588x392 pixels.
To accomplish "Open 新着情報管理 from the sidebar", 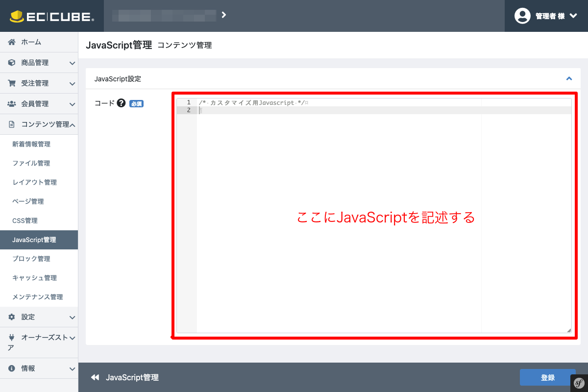I will tap(32, 144).
